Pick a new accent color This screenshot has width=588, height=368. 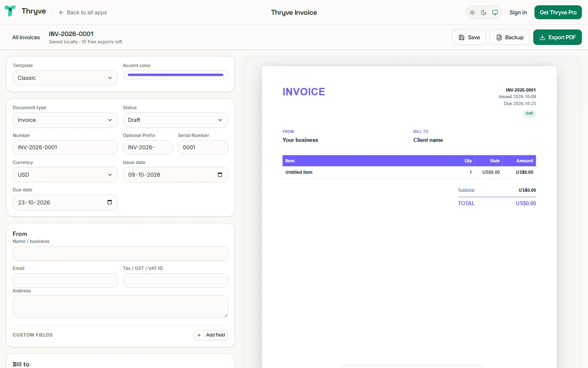click(x=176, y=75)
